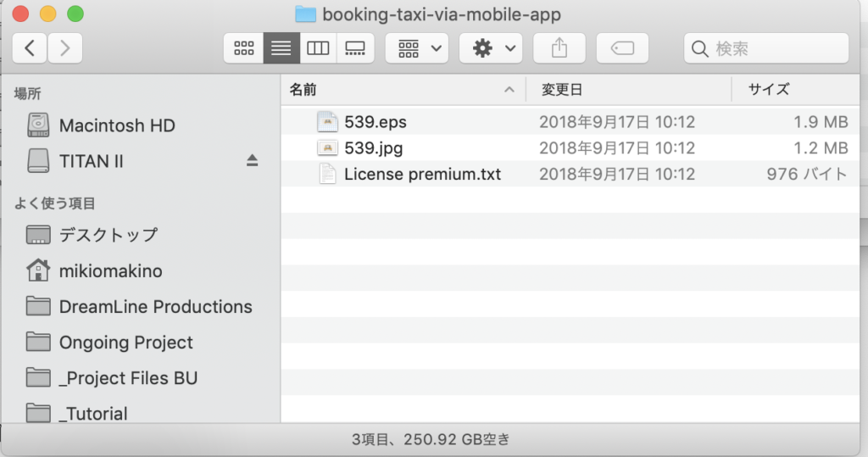Click the 1.9 MB size value
Viewport: 868px width, 457px height.
[821, 122]
